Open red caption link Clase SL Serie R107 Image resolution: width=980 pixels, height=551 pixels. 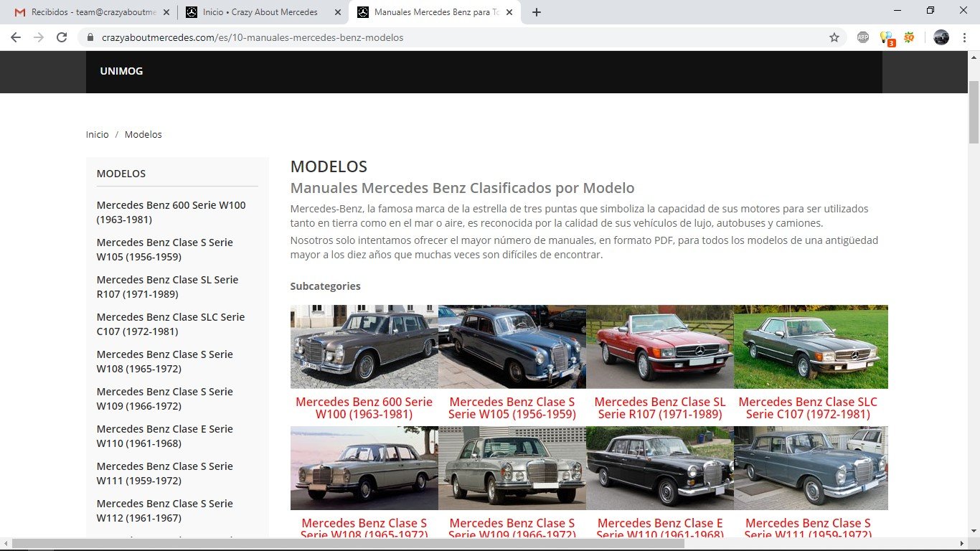(660, 408)
